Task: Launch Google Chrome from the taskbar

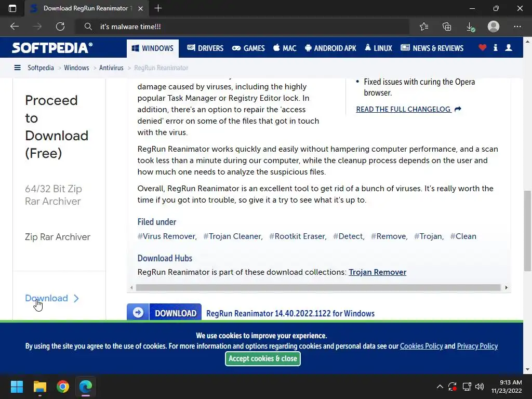Action: click(63, 387)
